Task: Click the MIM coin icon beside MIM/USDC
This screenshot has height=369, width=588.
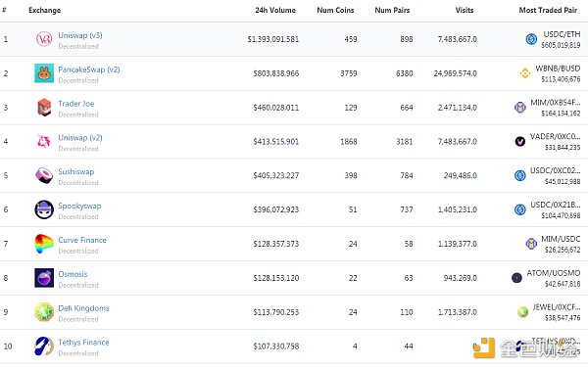Action: pyautogui.click(x=531, y=244)
